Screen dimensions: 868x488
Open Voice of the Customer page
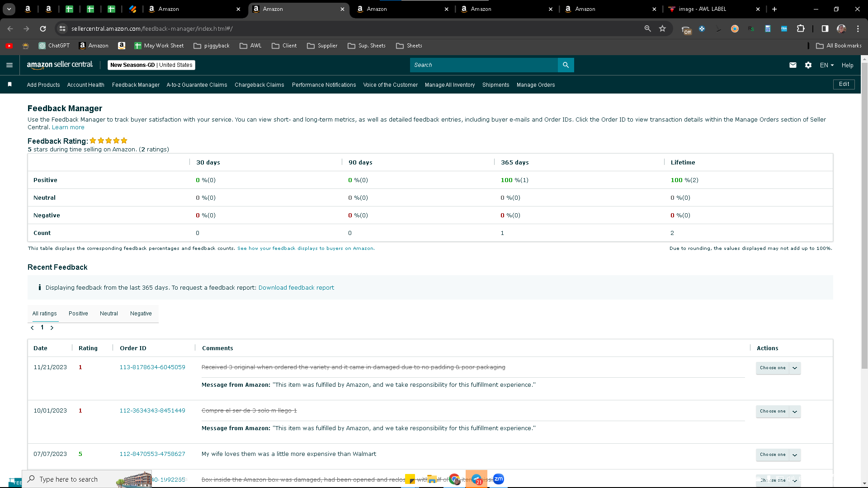[391, 85]
